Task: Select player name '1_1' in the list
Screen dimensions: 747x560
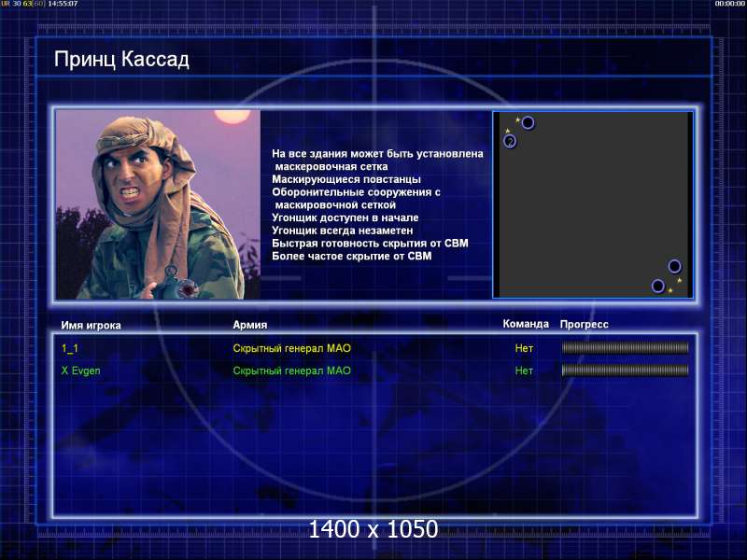Action: pyautogui.click(x=70, y=348)
